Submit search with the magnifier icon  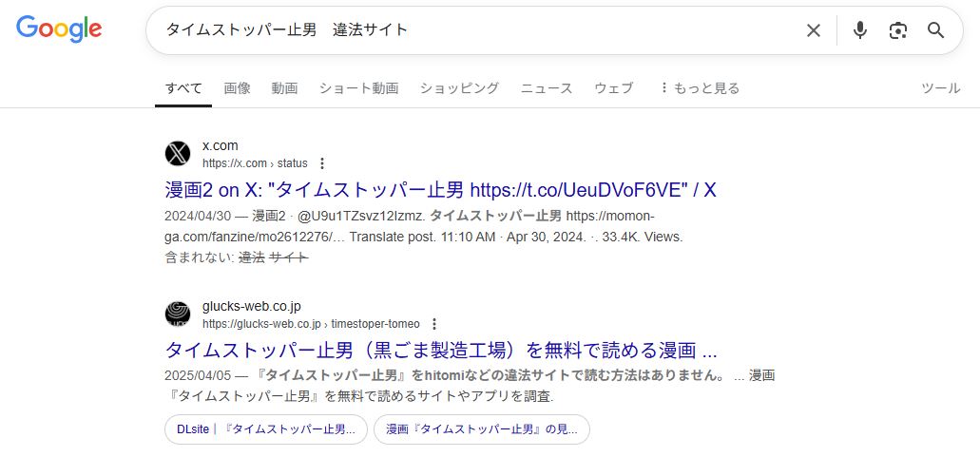(x=935, y=30)
